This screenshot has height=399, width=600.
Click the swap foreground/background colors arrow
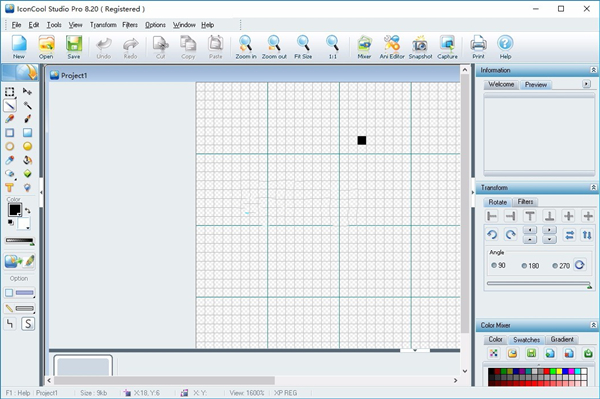[x=28, y=211]
